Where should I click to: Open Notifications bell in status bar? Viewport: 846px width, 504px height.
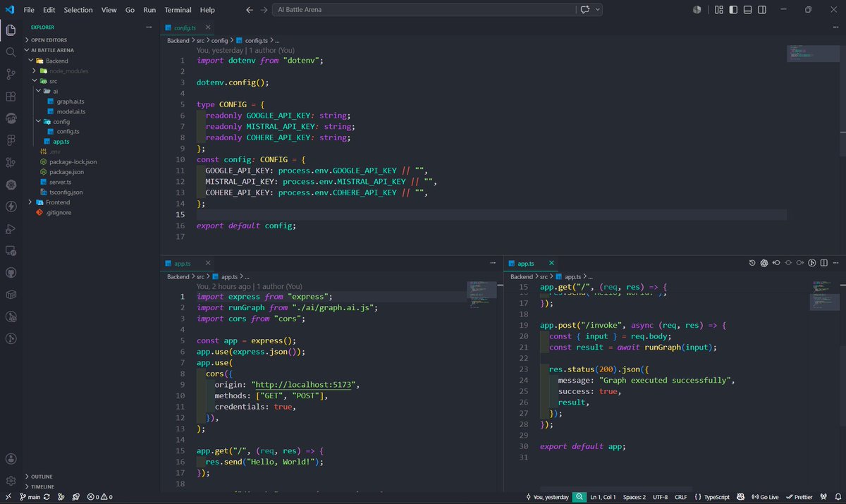coord(837,497)
